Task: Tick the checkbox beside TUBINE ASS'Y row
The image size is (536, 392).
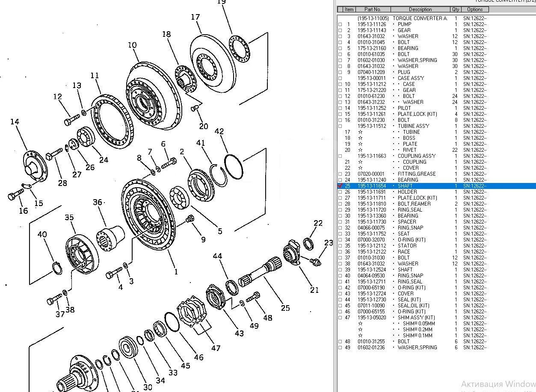Action: [341, 127]
